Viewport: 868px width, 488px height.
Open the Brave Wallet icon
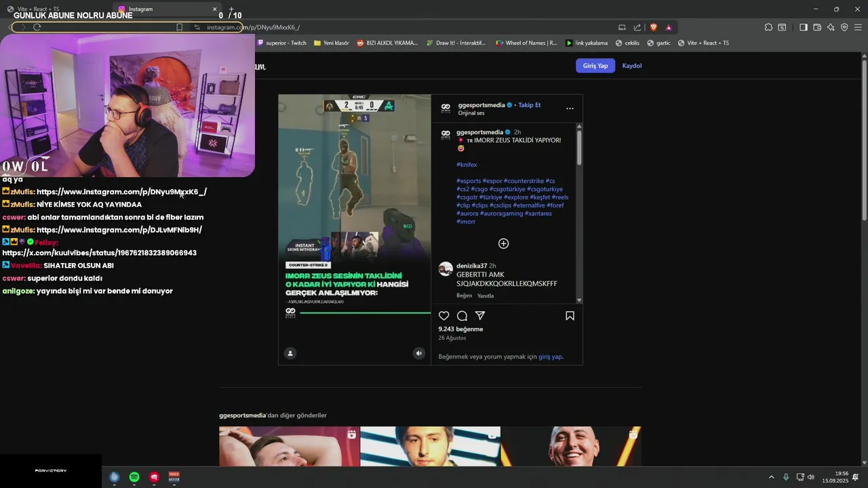(x=817, y=27)
